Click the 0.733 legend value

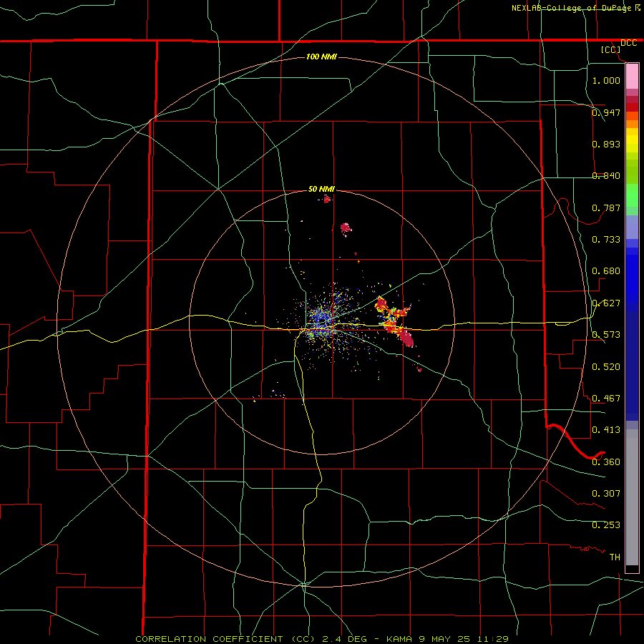point(606,240)
